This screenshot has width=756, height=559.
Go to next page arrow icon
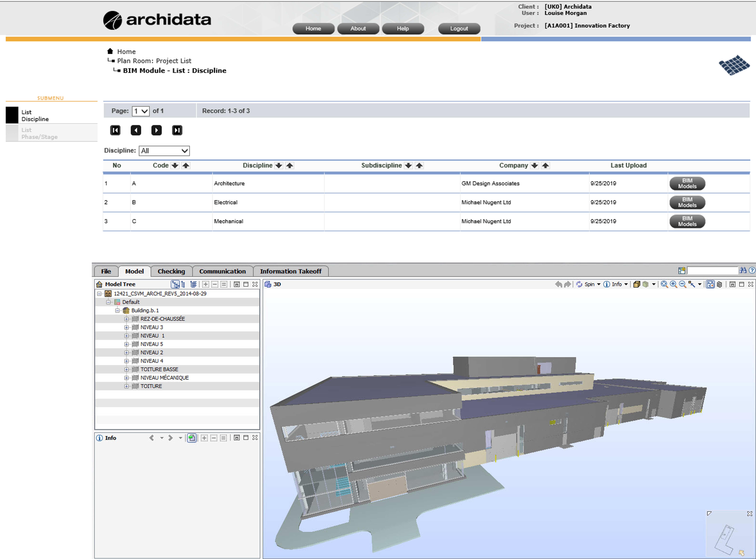tap(157, 130)
